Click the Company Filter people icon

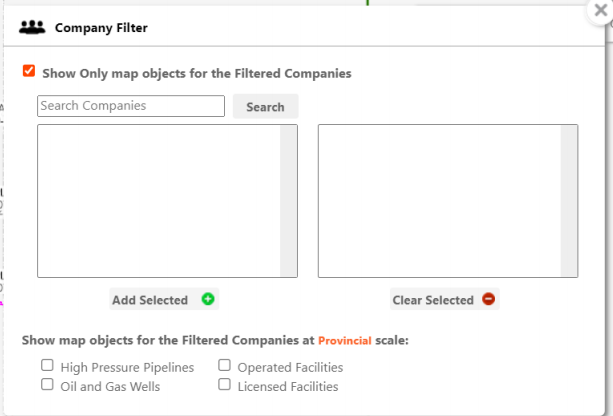pyautogui.click(x=32, y=28)
